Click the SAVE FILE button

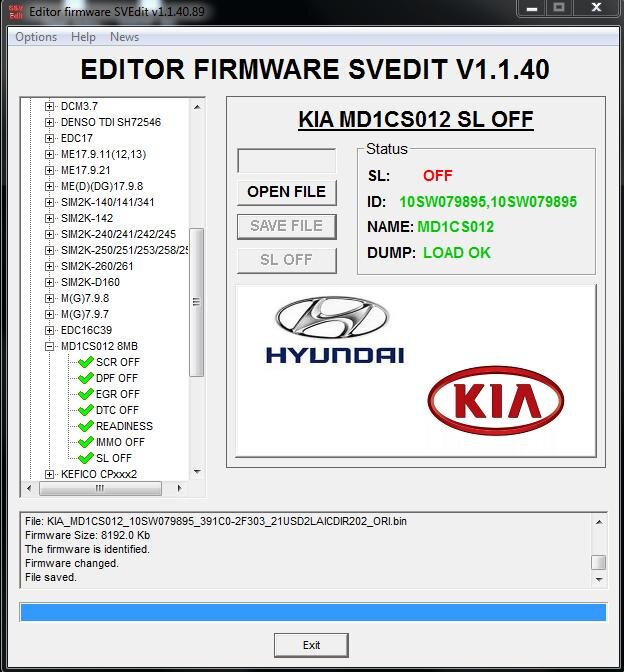[287, 226]
